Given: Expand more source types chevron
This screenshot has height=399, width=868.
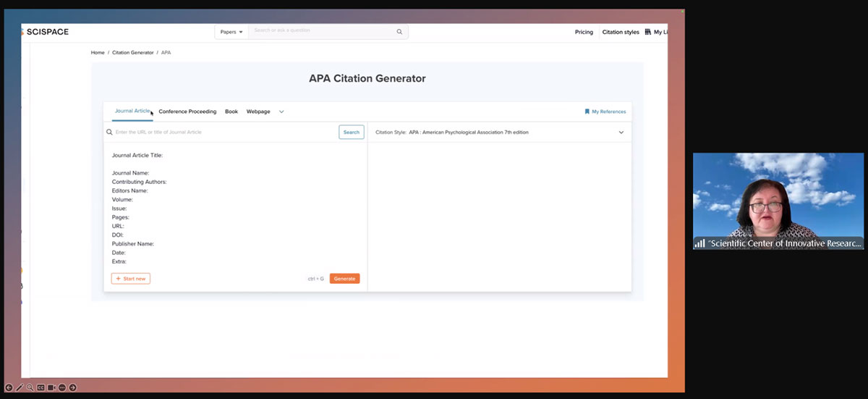Looking at the screenshot, I should tap(281, 112).
